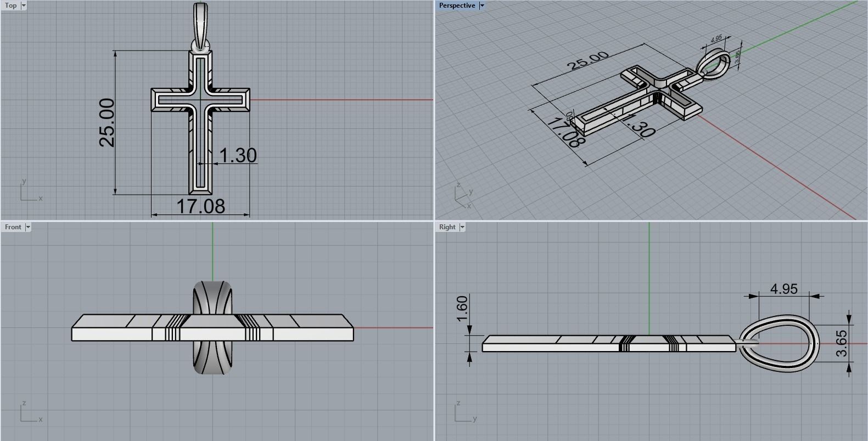Activate the Front viewport title
This screenshot has width=868, height=441.
pos(13,227)
